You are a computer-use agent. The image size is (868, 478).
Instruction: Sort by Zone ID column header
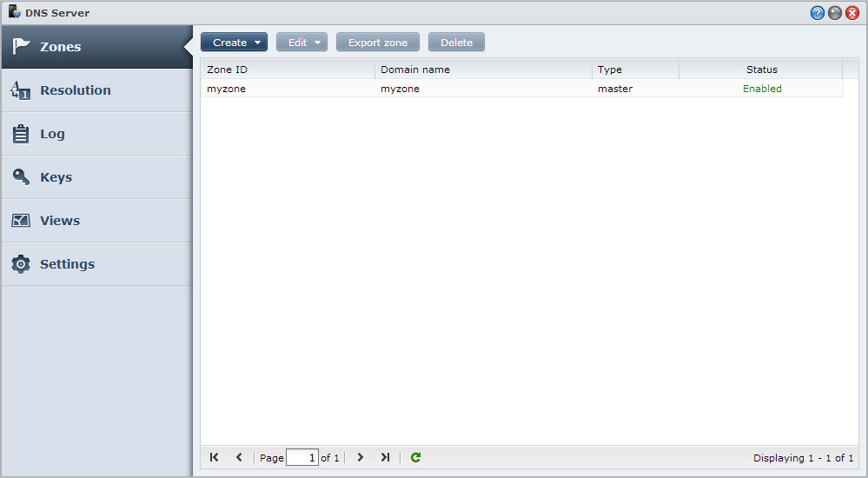[288, 70]
